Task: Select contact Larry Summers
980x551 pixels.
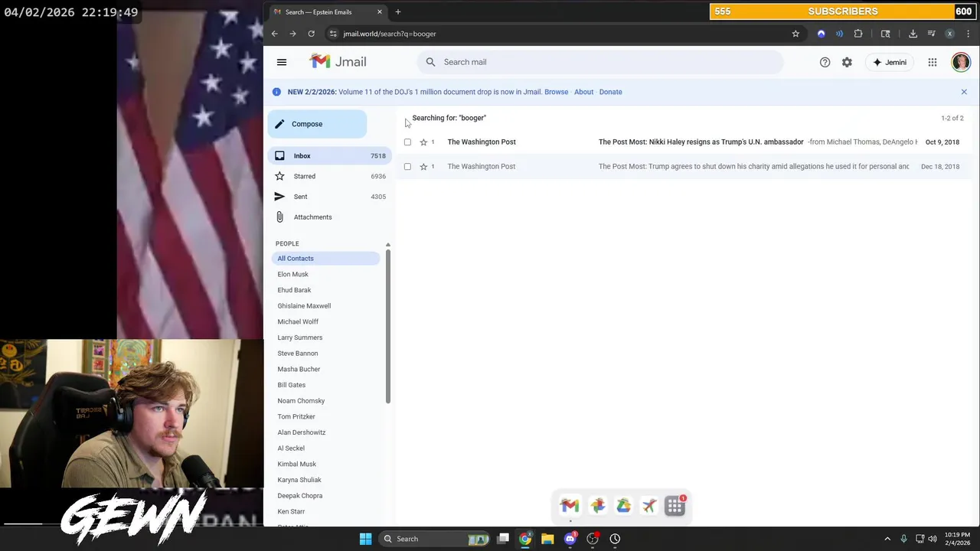Action: tap(300, 337)
